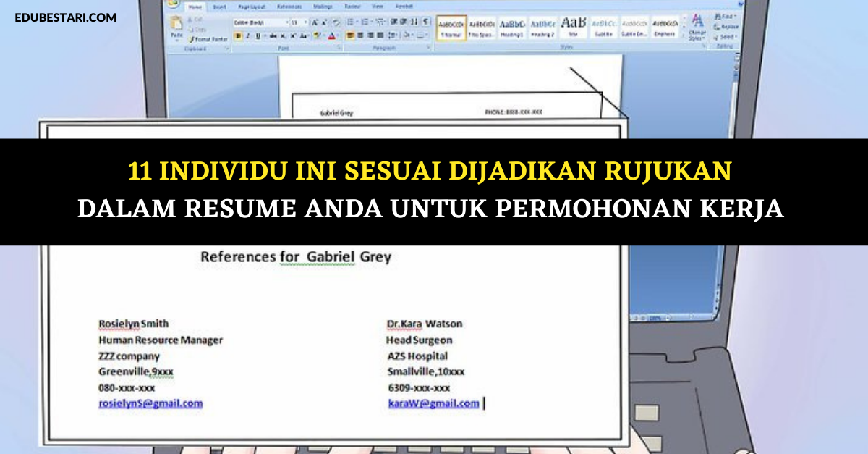Open the Insert ribbon tab
Viewport: 868px width, 454px height.
(x=219, y=7)
